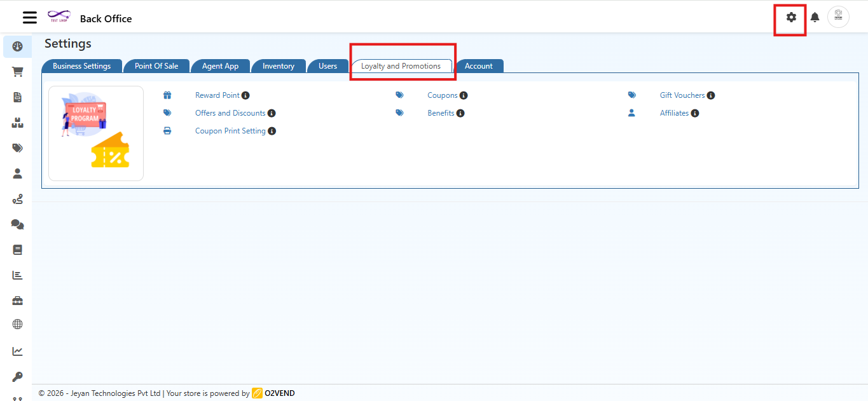Image resolution: width=868 pixels, height=401 pixels.
Task: Switch to the Account tab
Action: tap(479, 65)
